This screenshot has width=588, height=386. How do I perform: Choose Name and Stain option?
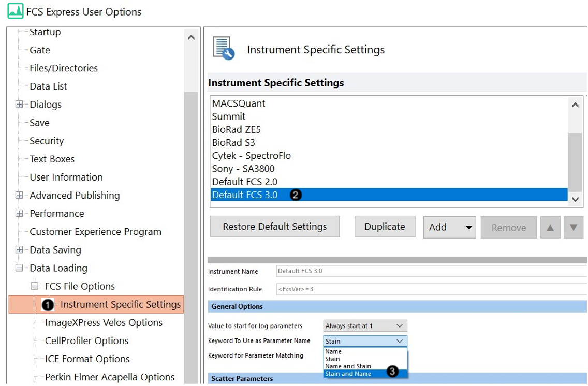tap(365, 366)
